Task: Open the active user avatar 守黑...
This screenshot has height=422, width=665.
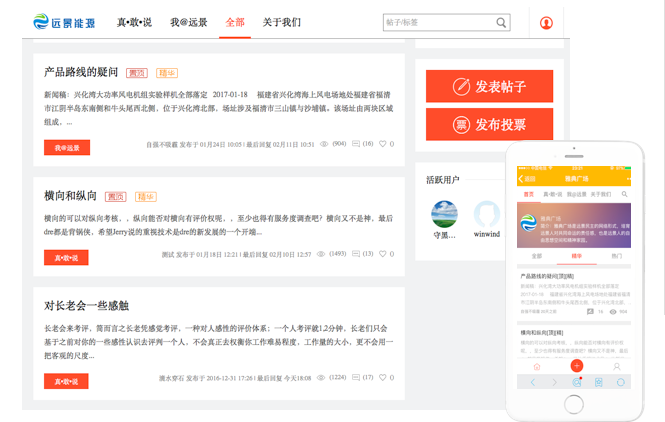Action: coord(444,214)
